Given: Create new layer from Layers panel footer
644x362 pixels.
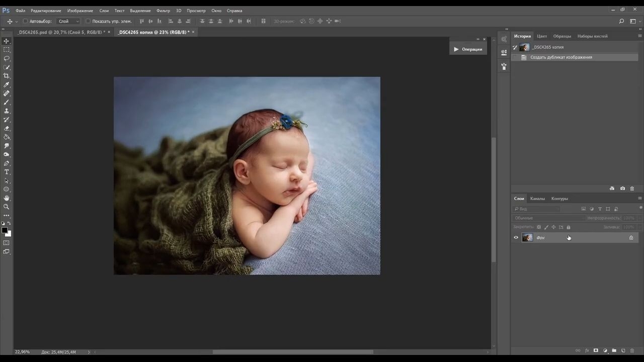Looking at the screenshot, I should 623,350.
